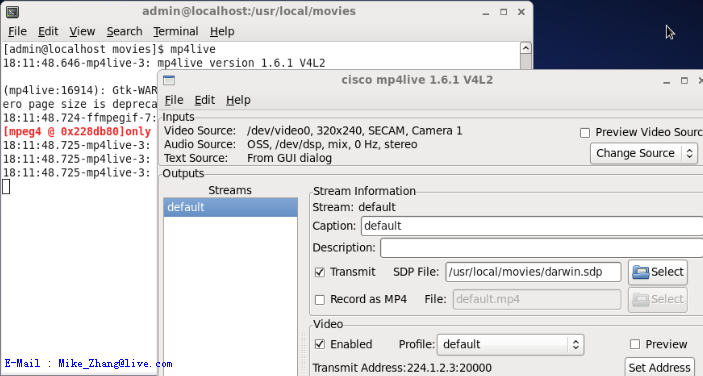The width and height of the screenshot is (703, 376).
Task: Enable Preview Video Source checkbox
Action: click(585, 133)
